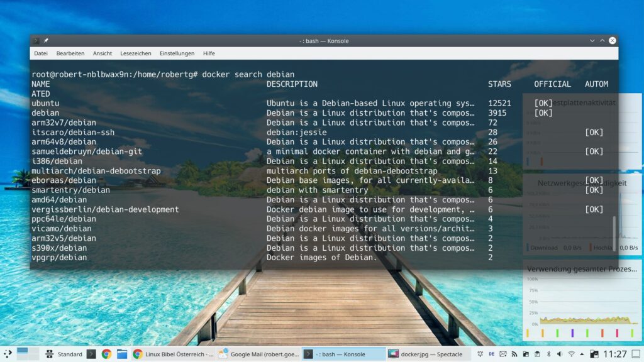The image size is (644, 362).
Task: Click 'Download 0,0 B/s' in network widget
Action: [554, 248]
